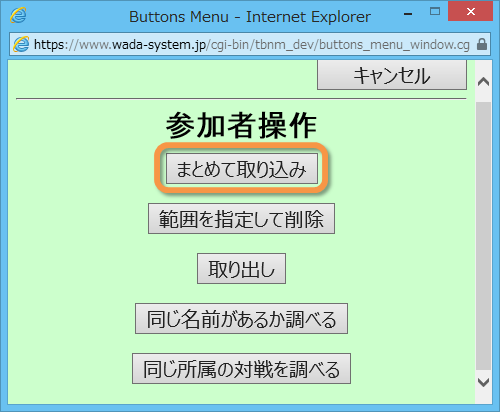Click 同じ名前があるか調べる button
Image resolution: width=500 pixels, height=412 pixels.
pos(241,319)
